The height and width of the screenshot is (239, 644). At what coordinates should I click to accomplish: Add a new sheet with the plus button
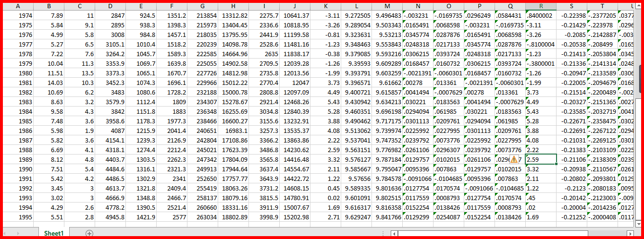pyautogui.click(x=89, y=233)
